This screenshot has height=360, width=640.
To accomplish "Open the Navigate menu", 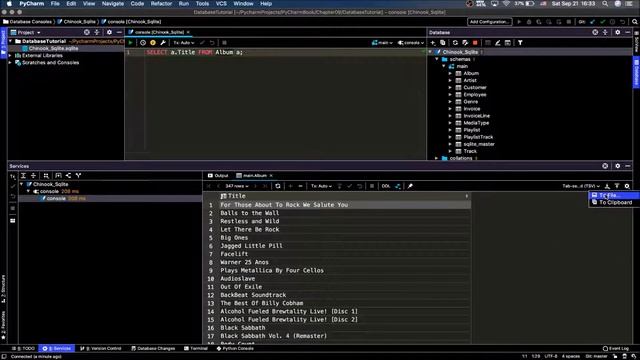I will [x=113, y=4].
